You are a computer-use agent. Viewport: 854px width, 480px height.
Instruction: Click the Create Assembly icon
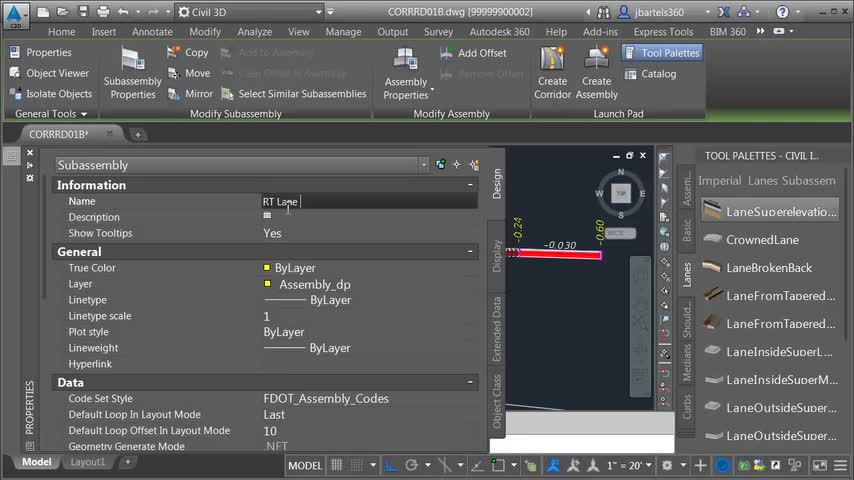click(596, 59)
